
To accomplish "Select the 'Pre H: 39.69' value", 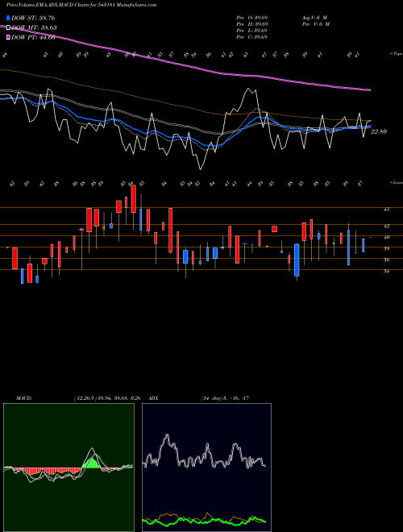I will 252,24.
